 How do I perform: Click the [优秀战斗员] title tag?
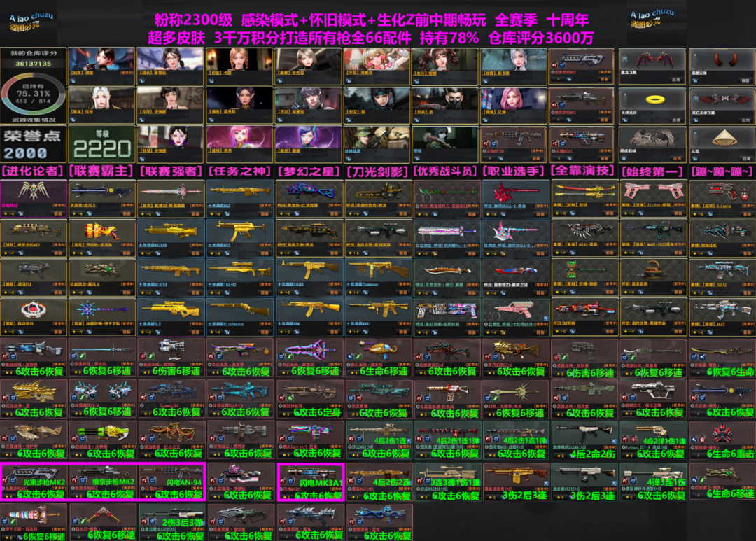coord(445,171)
